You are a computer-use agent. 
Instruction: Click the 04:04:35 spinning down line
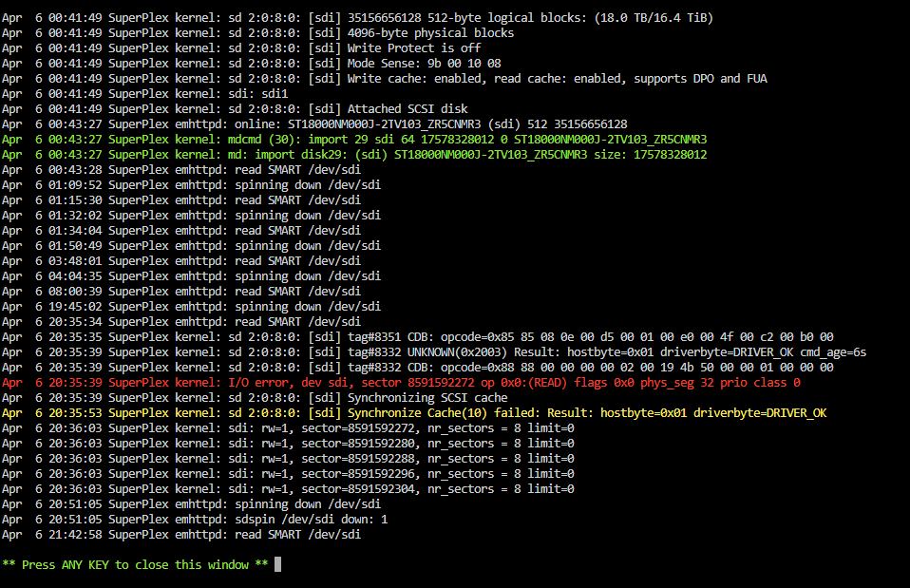(192, 275)
